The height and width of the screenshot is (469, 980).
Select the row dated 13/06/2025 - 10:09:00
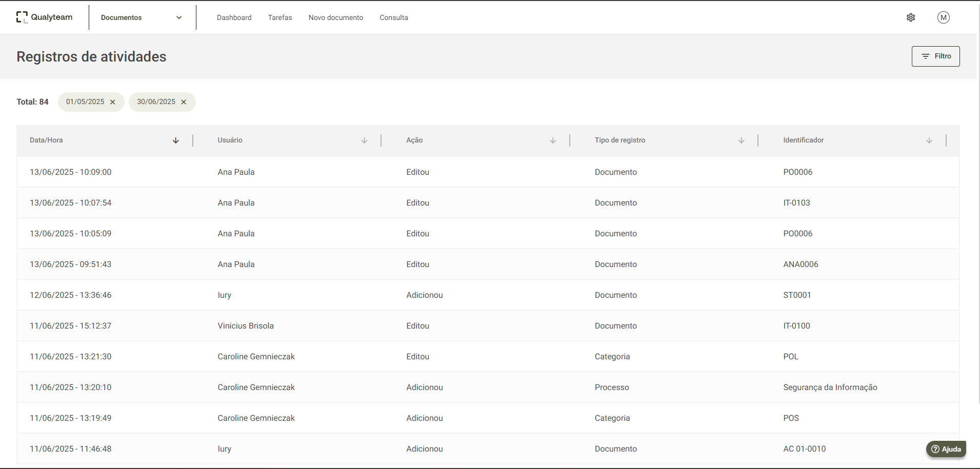tap(488, 172)
